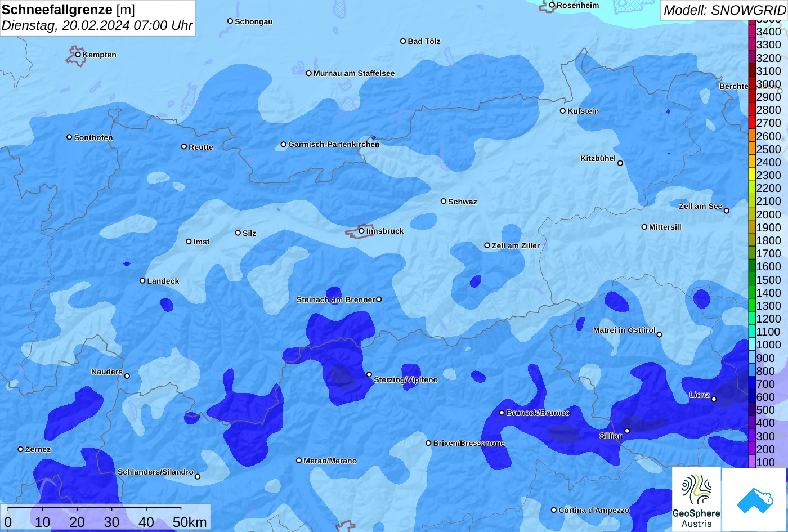Screen dimensions: 788x532
Task: Select the 700 blue legend swatch
Action: point(751,384)
